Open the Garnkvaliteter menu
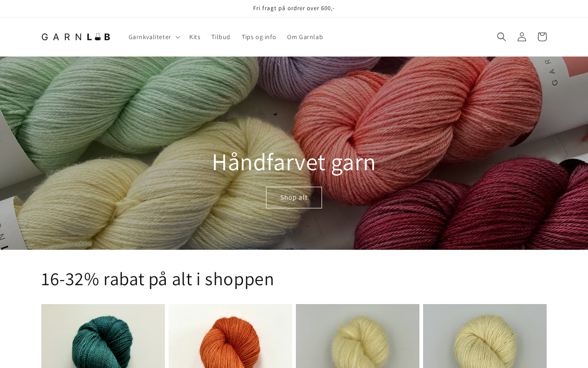The height and width of the screenshot is (368, 588). (x=154, y=37)
